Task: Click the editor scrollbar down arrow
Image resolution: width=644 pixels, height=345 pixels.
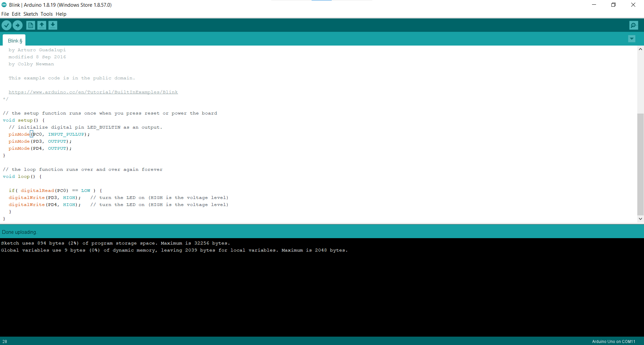Action: pos(640,219)
